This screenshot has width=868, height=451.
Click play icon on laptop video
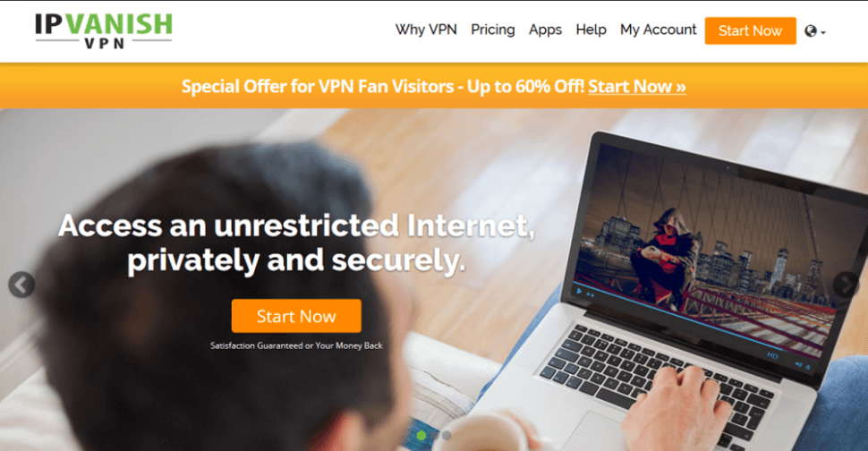tap(579, 291)
